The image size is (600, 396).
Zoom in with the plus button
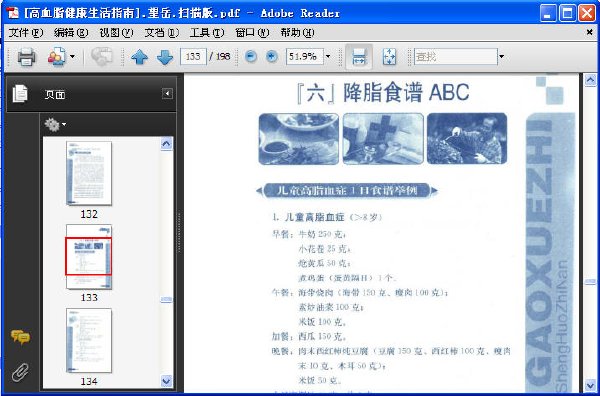click(272, 57)
